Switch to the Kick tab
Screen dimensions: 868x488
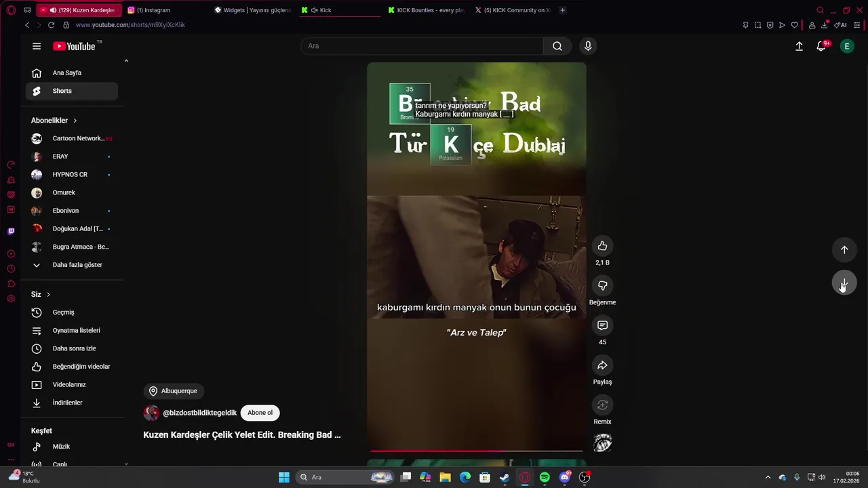[339, 10]
